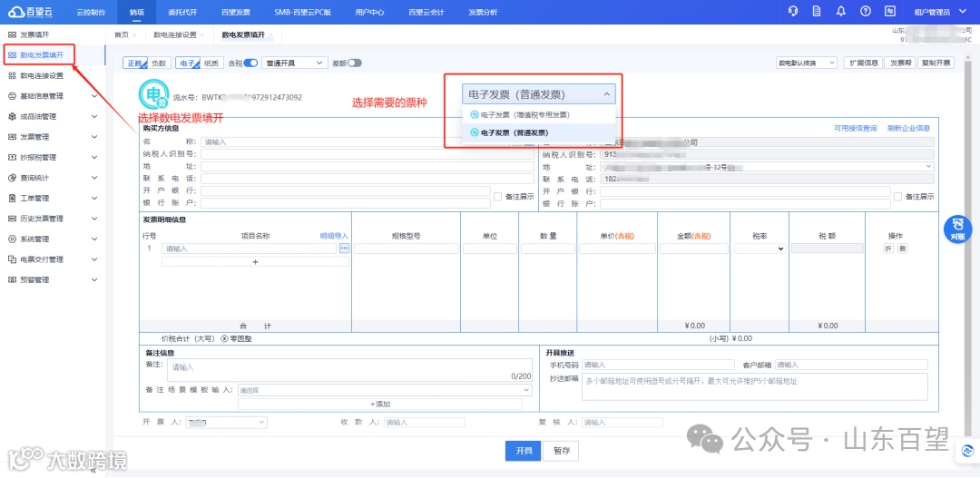
Task: Click the 成品油管理 sidebar icon
Action: (x=13, y=117)
